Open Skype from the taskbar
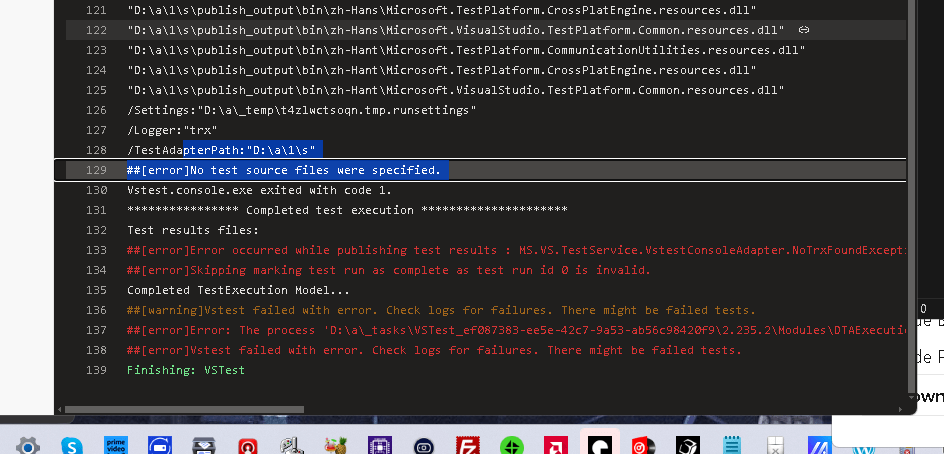 coord(72,446)
